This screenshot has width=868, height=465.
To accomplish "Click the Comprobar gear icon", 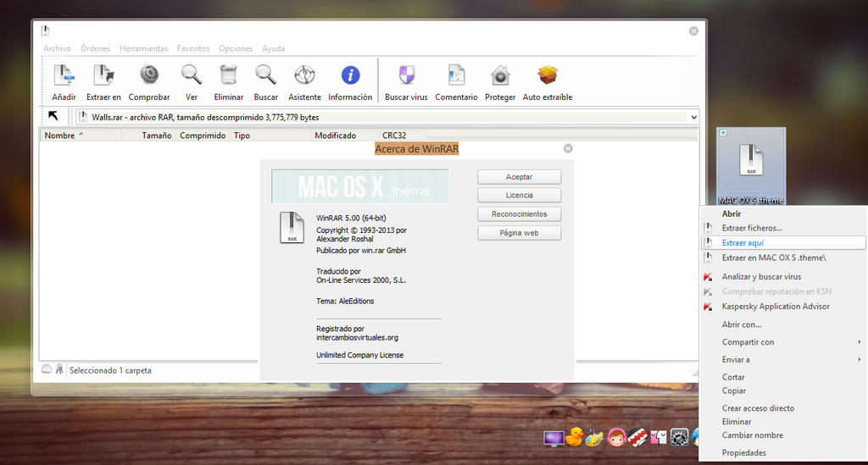I will tap(149, 75).
